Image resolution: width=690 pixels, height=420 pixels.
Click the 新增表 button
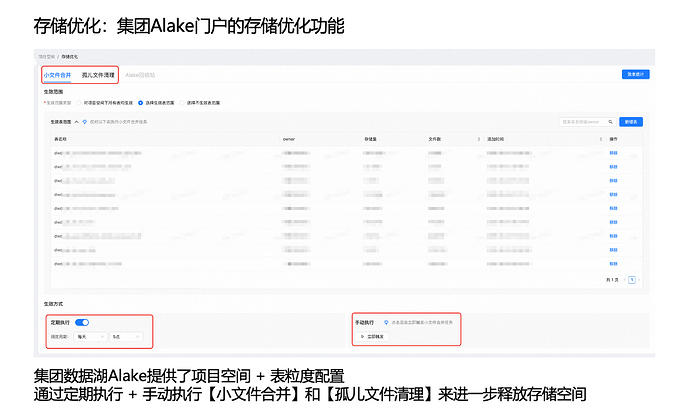632,121
